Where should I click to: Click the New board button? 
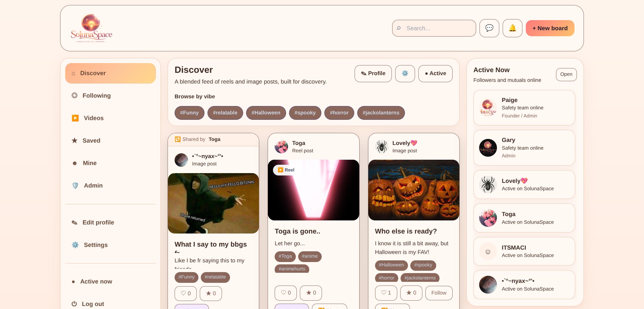(x=550, y=28)
